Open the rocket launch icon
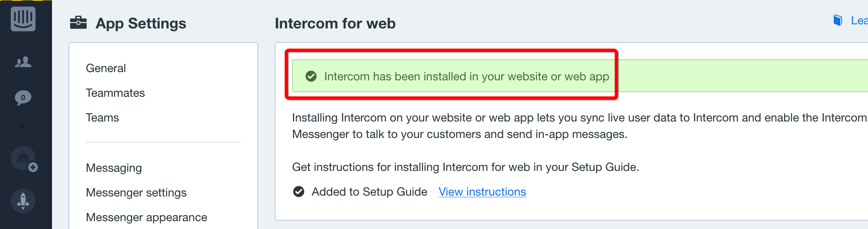This screenshot has width=868, height=229. tap(23, 201)
